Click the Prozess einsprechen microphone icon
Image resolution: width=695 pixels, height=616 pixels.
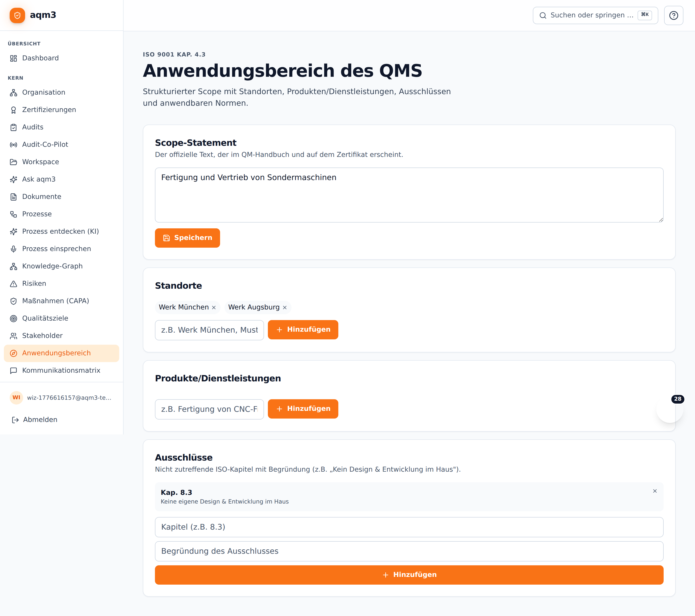(x=14, y=249)
